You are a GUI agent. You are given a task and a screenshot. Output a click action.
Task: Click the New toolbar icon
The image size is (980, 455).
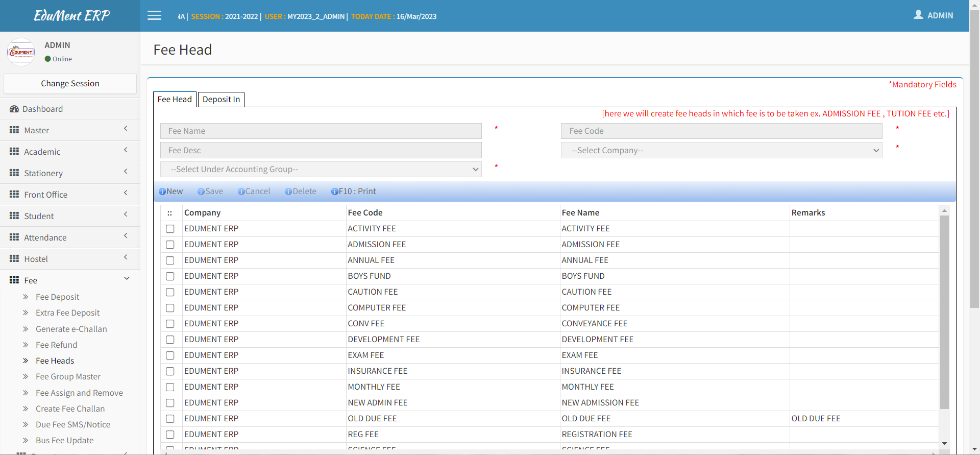pos(162,191)
